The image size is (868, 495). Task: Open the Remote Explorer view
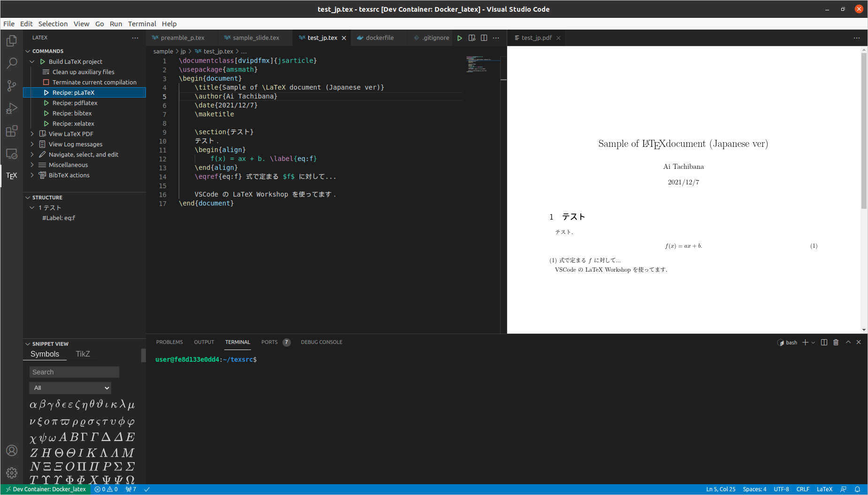(12, 153)
